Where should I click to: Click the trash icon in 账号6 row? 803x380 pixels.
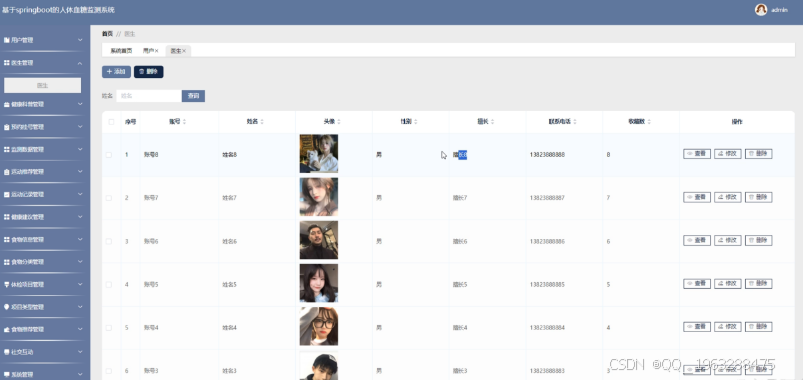pos(751,240)
